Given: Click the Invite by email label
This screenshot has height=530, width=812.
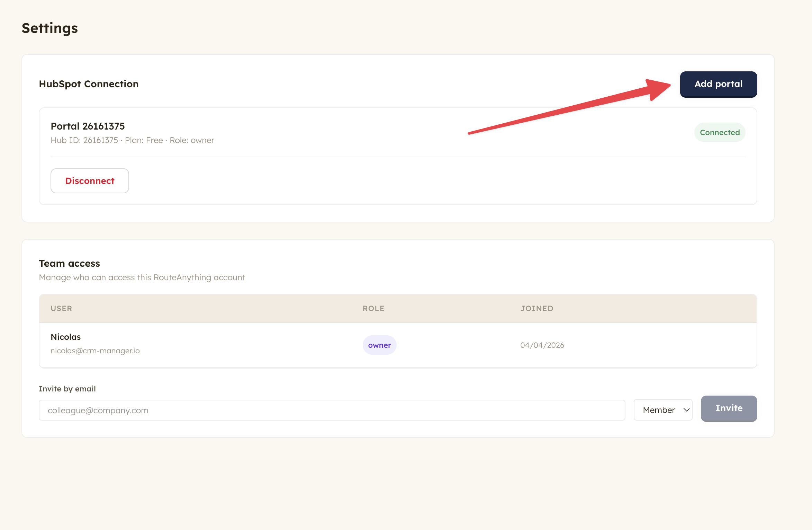Looking at the screenshot, I should tap(67, 389).
